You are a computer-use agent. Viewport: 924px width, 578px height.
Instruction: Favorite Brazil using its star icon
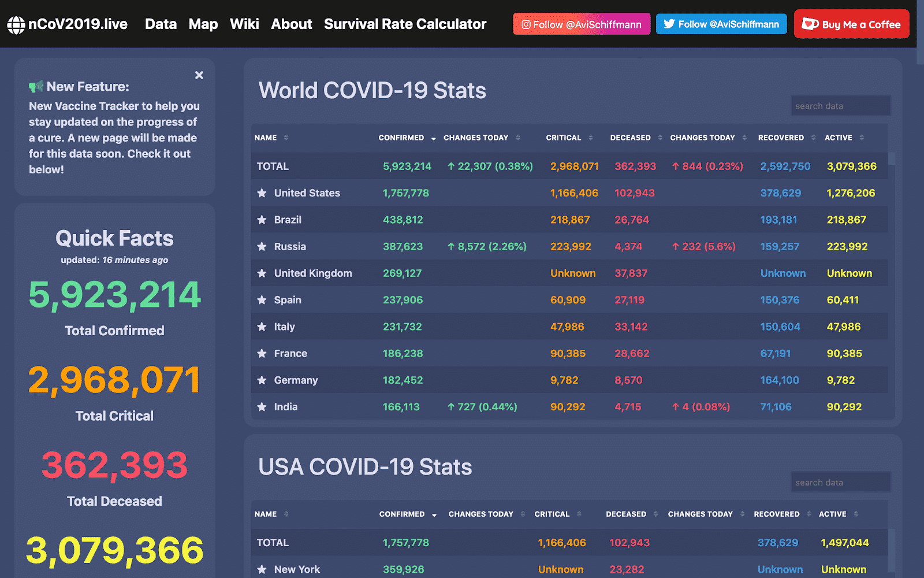pos(262,220)
